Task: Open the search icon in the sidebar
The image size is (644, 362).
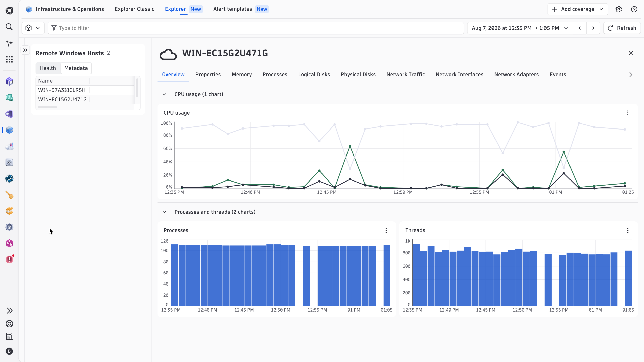Action: click(9, 27)
